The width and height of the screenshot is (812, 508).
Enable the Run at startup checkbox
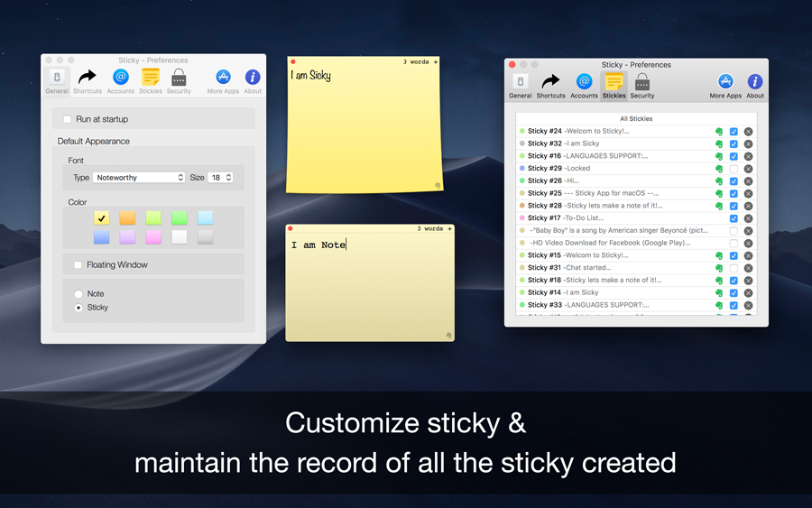point(68,119)
